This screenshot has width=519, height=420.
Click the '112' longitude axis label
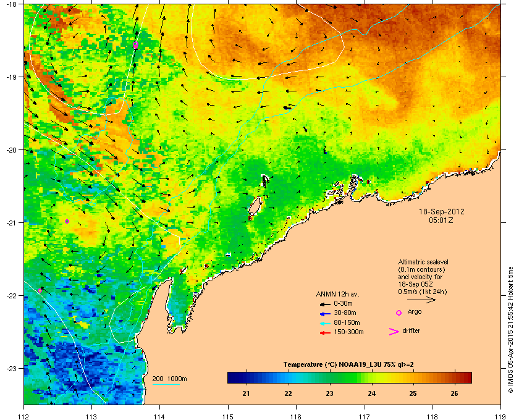[24, 417]
